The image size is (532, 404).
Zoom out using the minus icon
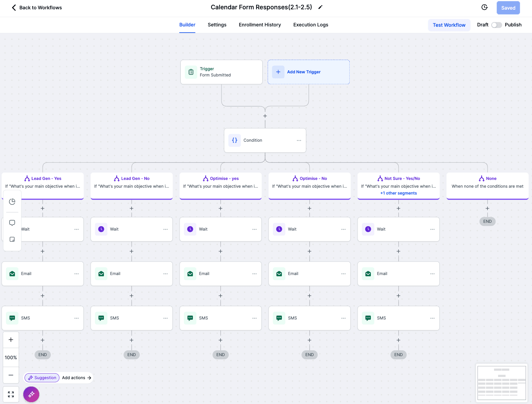[11, 375]
